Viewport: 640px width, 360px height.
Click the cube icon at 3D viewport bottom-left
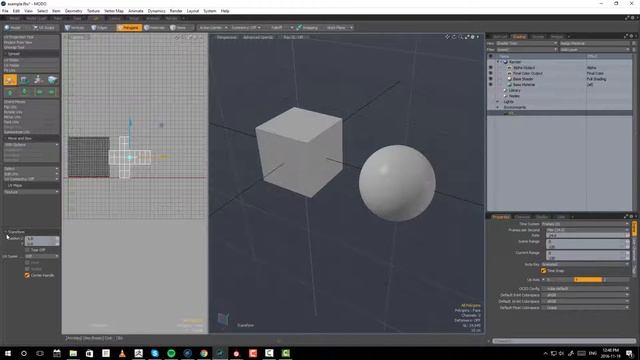point(223,319)
